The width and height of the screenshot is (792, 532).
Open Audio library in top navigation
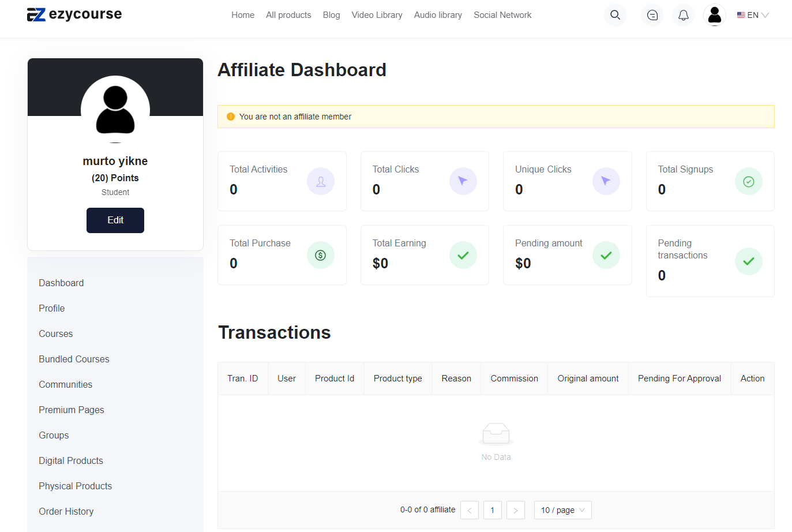(x=438, y=15)
